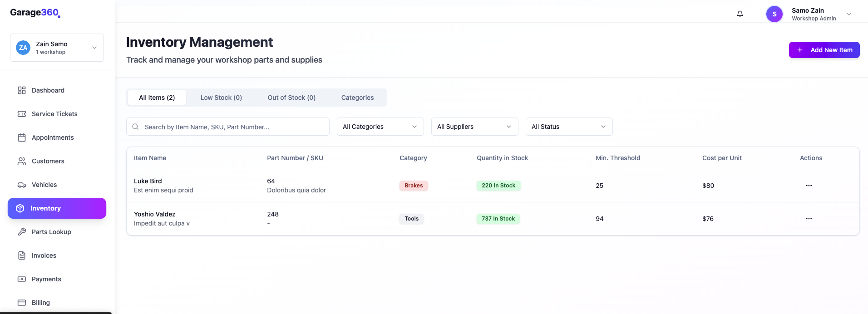
Task: Click the Parts Lookup wrench icon
Action: tap(22, 232)
